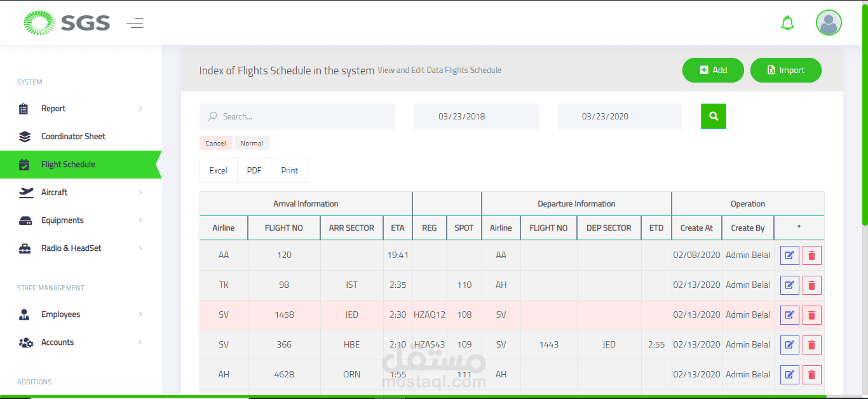Export the table to Excel
The width and height of the screenshot is (868, 399).
pos(218,170)
